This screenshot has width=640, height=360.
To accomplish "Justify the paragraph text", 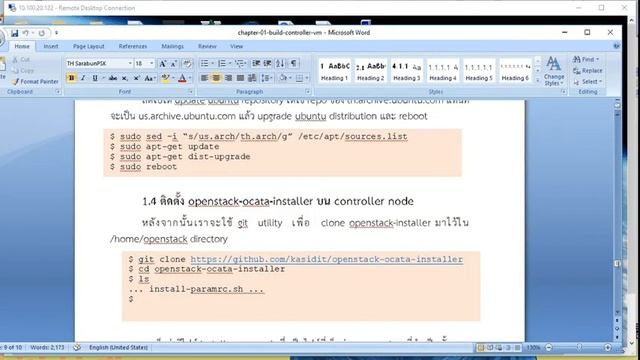I will pos(240,78).
